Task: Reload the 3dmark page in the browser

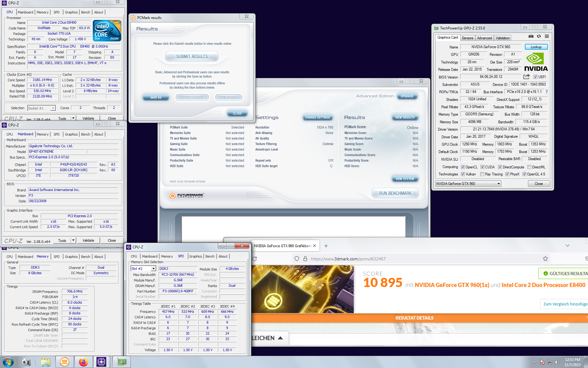Action: pyautogui.click(x=254, y=259)
